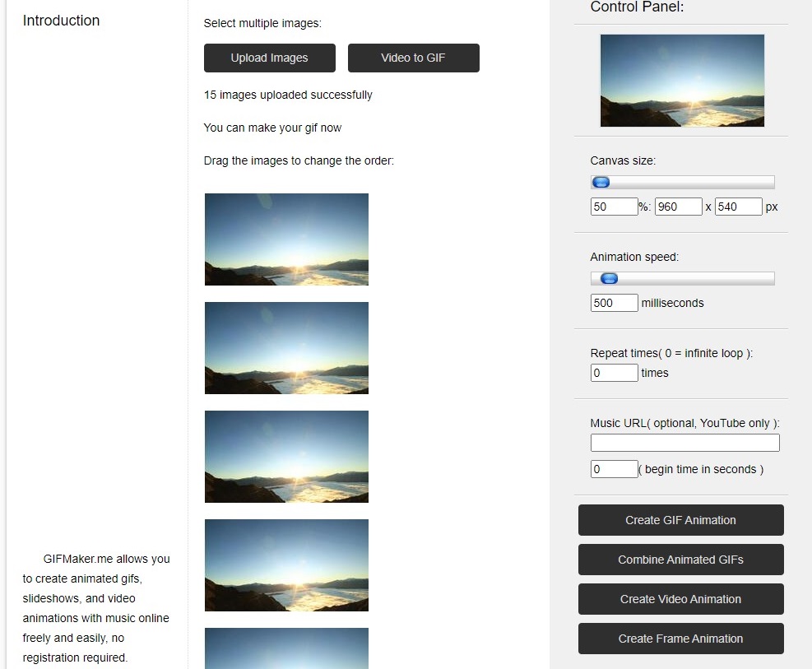Click the 'Select multiple images:' label
This screenshot has height=669, width=812.
tap(262, 23)
